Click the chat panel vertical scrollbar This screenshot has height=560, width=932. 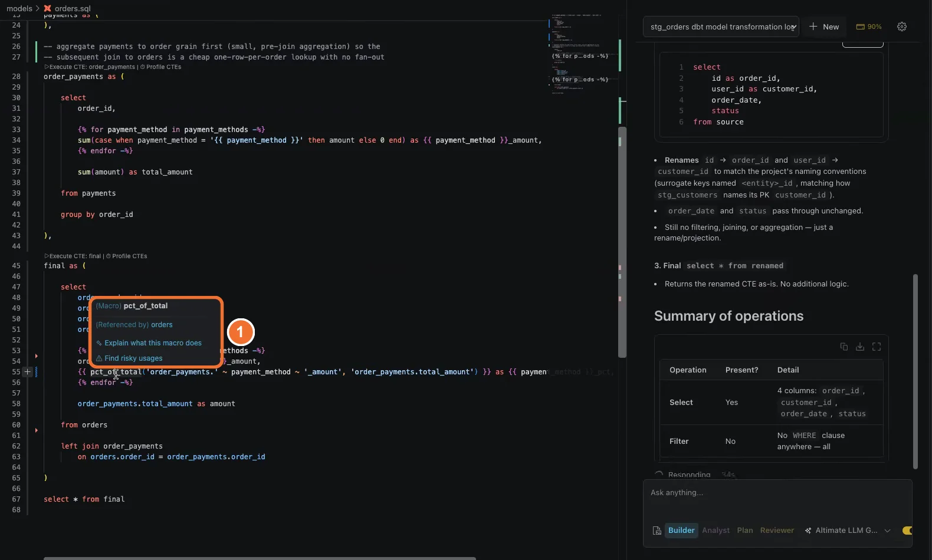pyautogui.click(x=915, y=371)
